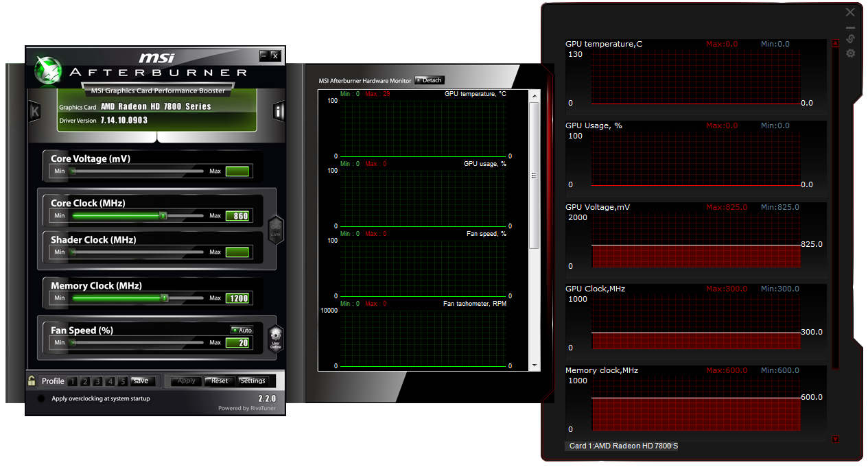The height and width of the screenshot is (469, 868).
Task: Click the version number '2.2.0'
Action: [267, 398]
